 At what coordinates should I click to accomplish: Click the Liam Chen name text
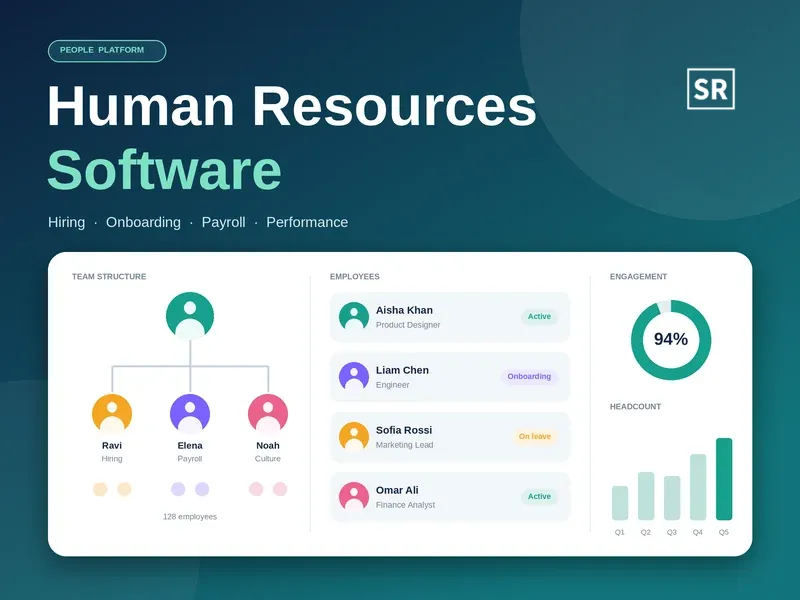[x=402, y=370]
